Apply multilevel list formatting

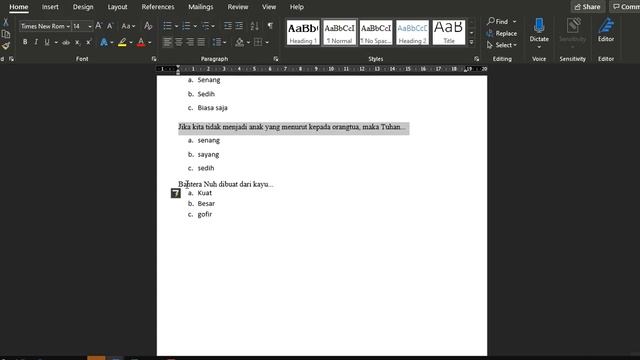point(206,26)
